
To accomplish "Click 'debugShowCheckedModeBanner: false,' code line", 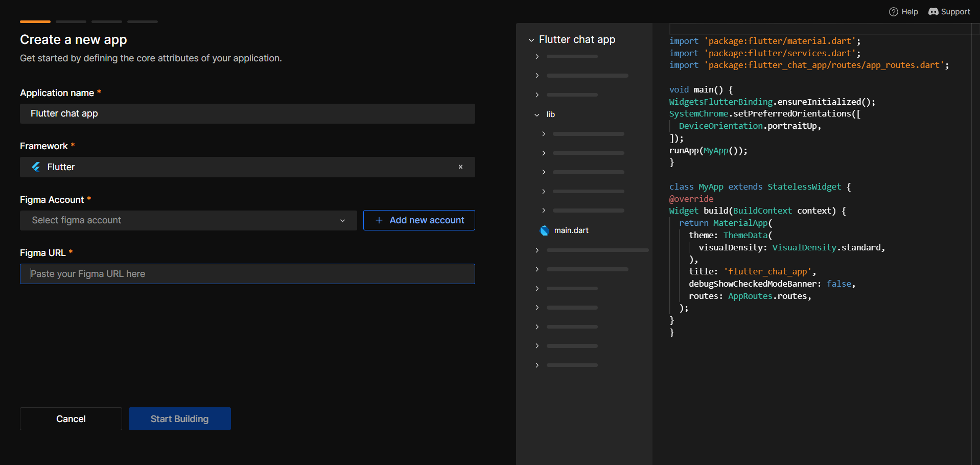I will tap(772, 284).
